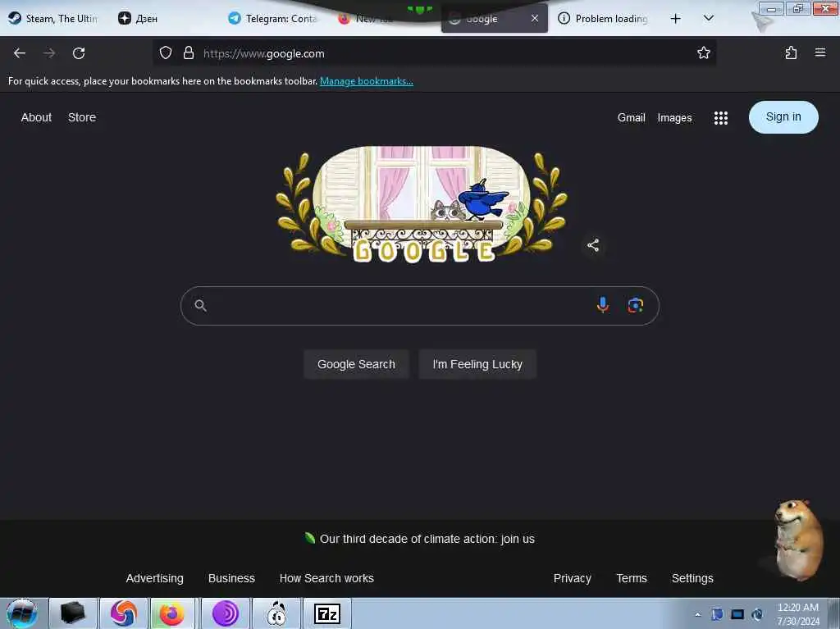Image resolution: width=840 pixels, height=629 pixels.
Task: Click the Google Search button
Action: point(356,364)
